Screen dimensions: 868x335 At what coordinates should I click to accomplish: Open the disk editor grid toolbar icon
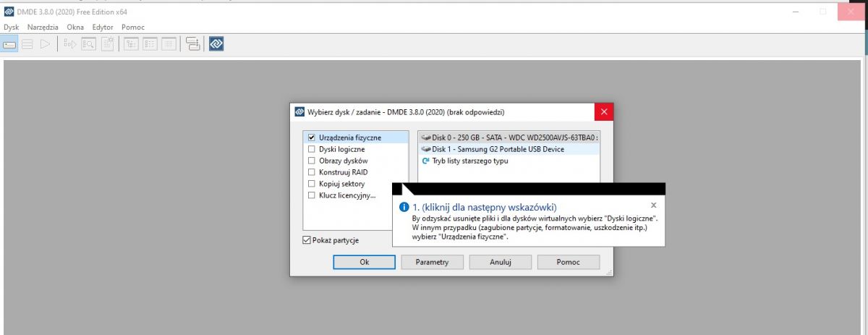pos(168,44)
